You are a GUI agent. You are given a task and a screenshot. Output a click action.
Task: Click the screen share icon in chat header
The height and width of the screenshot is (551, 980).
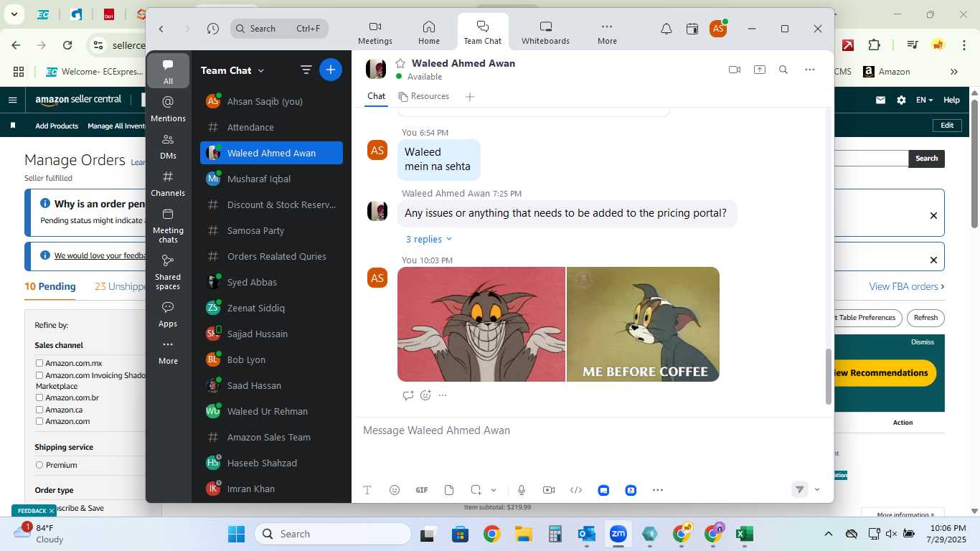click(x=759, y=70)
